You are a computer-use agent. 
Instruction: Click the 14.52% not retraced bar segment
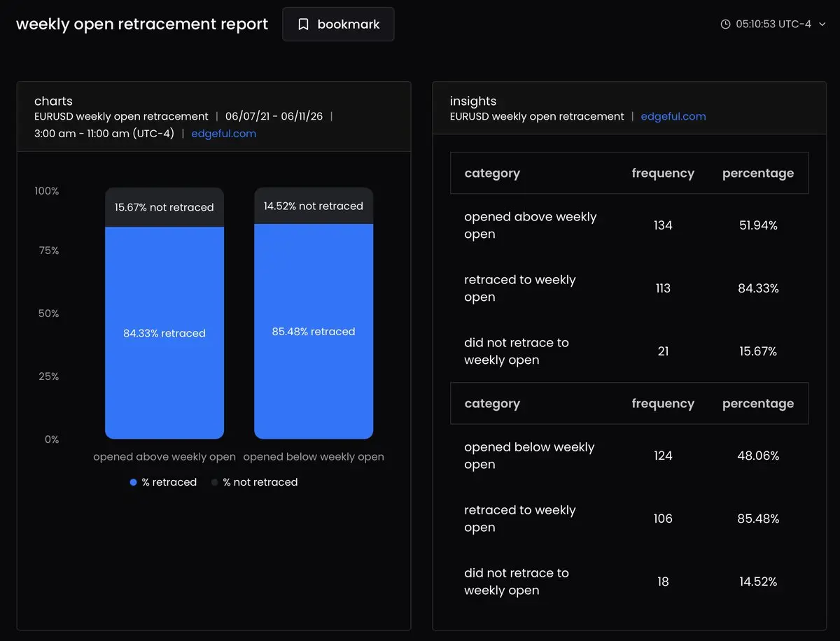[x=314, y=206]
